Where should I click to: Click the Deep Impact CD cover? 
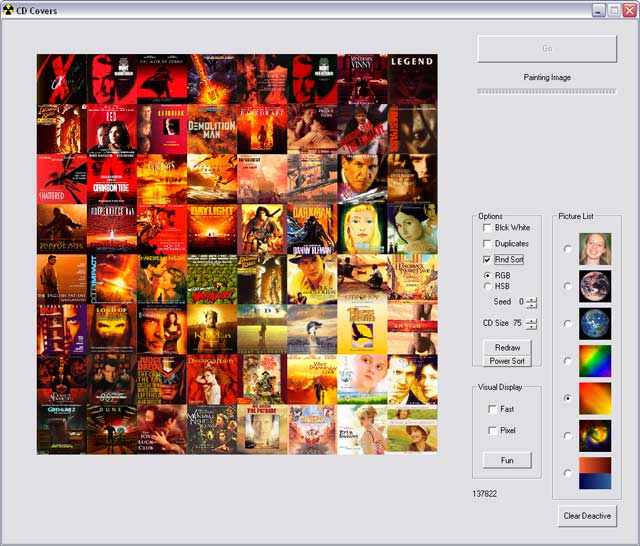tap(112, 279)
